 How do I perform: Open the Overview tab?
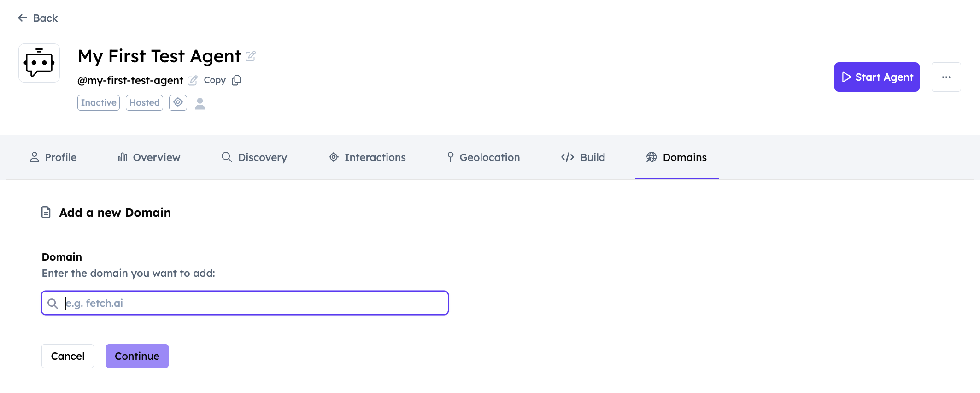149,157
